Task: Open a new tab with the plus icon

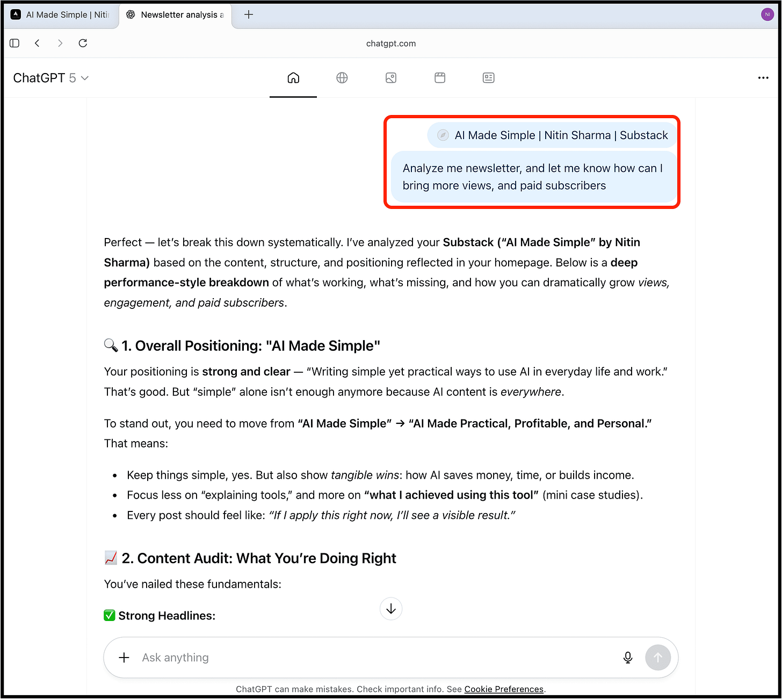Action: click(249, 15)
